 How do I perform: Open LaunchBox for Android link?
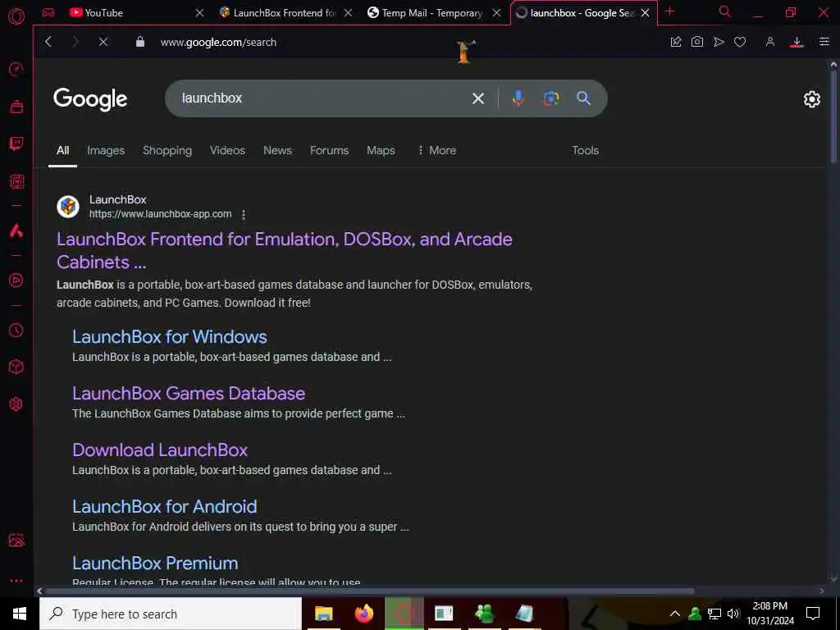pyautogui.click(x=164, y=506)
